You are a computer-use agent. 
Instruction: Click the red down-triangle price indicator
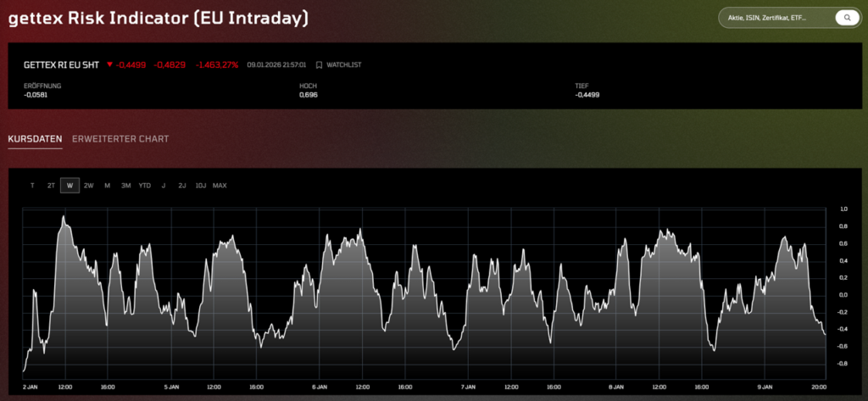pos(109,64)
